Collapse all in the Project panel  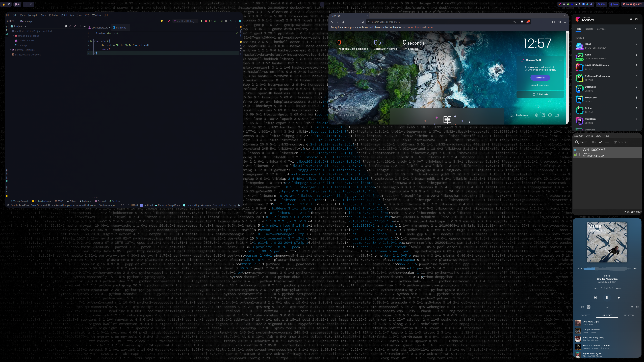pyautogui.click(x=74, y=26)
